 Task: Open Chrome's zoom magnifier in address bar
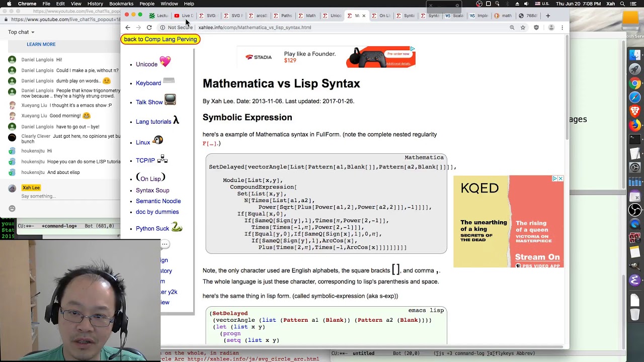point(512,28)
